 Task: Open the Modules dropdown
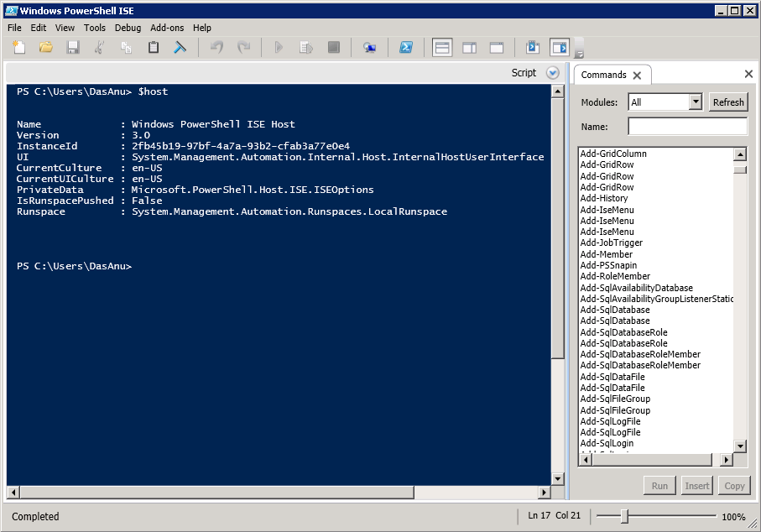[695, 102]
